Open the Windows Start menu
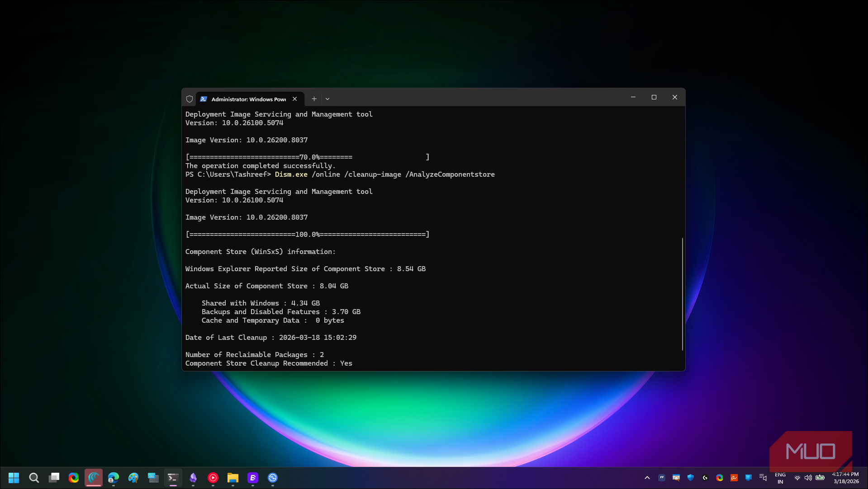868x489 pixels. click(14, 478)
